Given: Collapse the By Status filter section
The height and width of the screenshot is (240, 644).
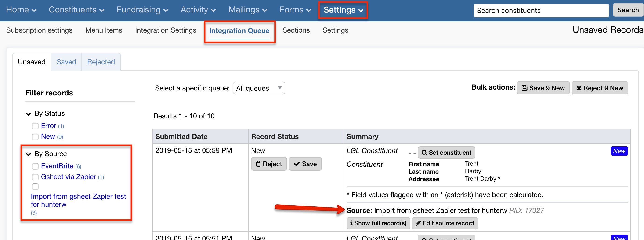Looking at the screenshot, I should coord(28,114).
